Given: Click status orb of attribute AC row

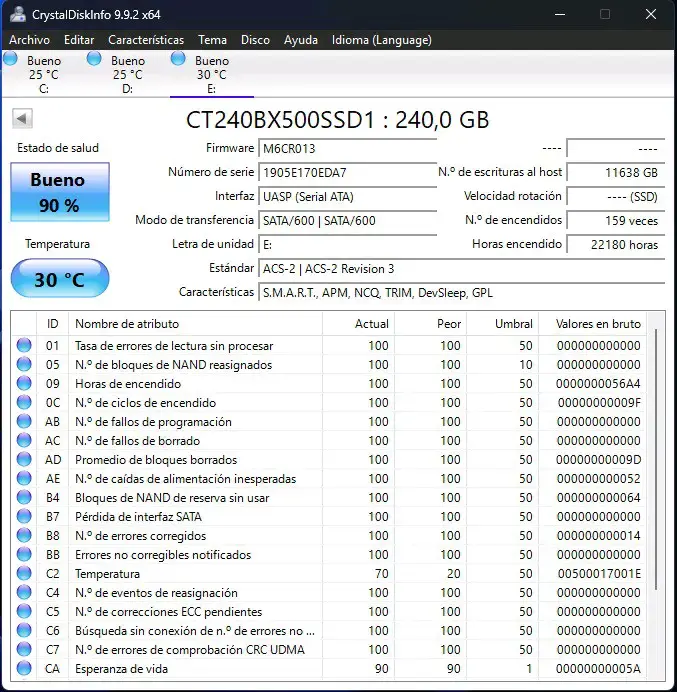Looking at the screenshot, I should pos(24,440).
